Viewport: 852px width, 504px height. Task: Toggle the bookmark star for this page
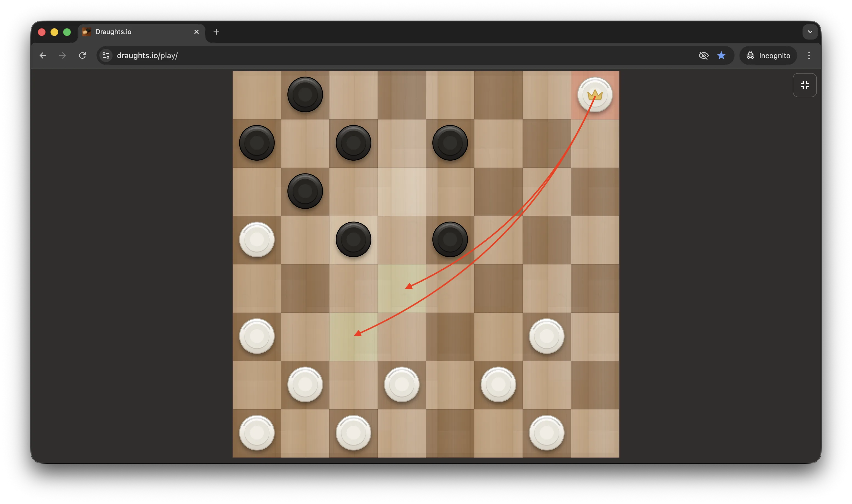(x=721, y=55)
